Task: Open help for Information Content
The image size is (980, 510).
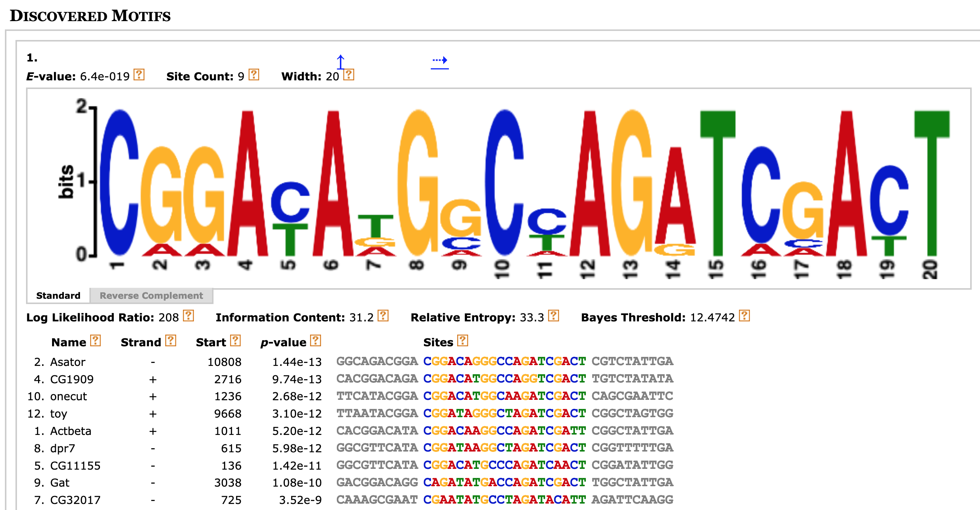Action: coord(383,316)
